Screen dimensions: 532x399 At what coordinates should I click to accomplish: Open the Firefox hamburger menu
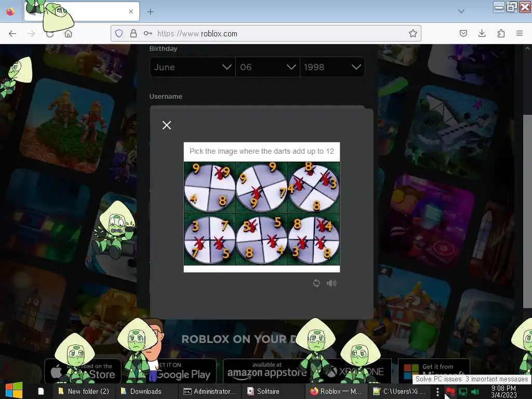[520, 33]
